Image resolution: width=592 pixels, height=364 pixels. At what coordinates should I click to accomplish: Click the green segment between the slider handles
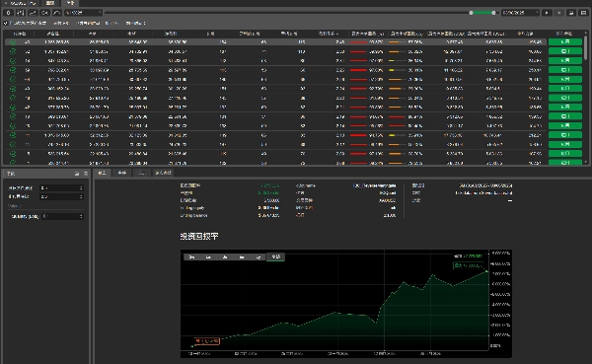click(x=482, y=13)
